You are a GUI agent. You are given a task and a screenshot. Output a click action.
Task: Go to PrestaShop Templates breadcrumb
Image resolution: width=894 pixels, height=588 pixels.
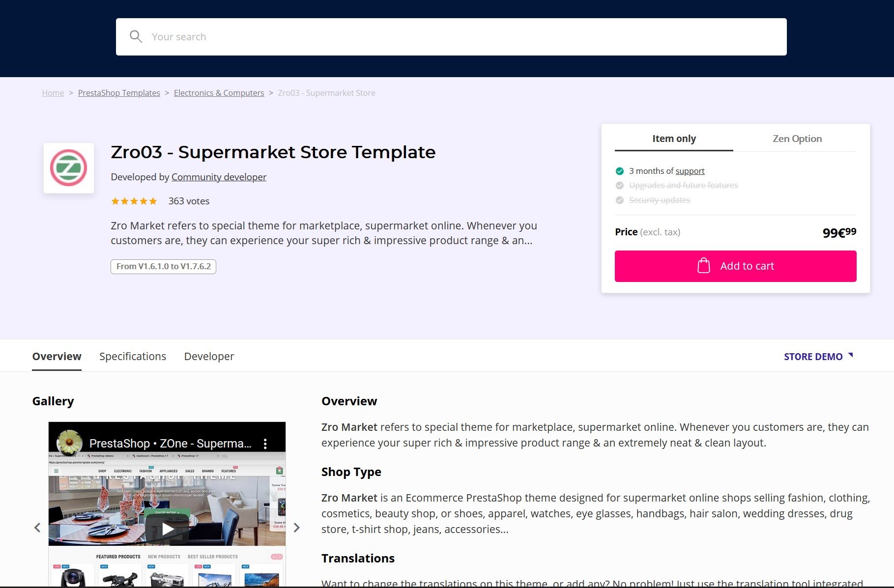coord(119,93)
